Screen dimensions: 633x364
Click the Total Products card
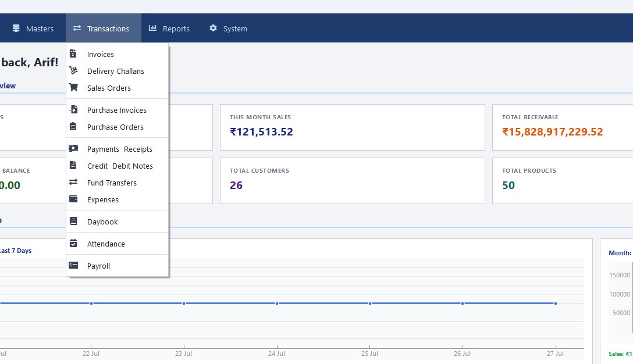(x=563, y=181)
